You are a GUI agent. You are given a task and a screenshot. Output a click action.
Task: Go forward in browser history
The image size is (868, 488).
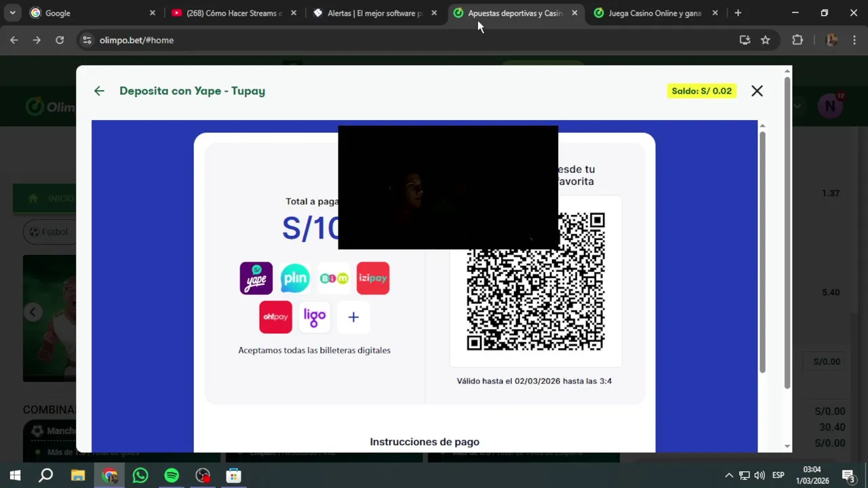tap(37, 40)
